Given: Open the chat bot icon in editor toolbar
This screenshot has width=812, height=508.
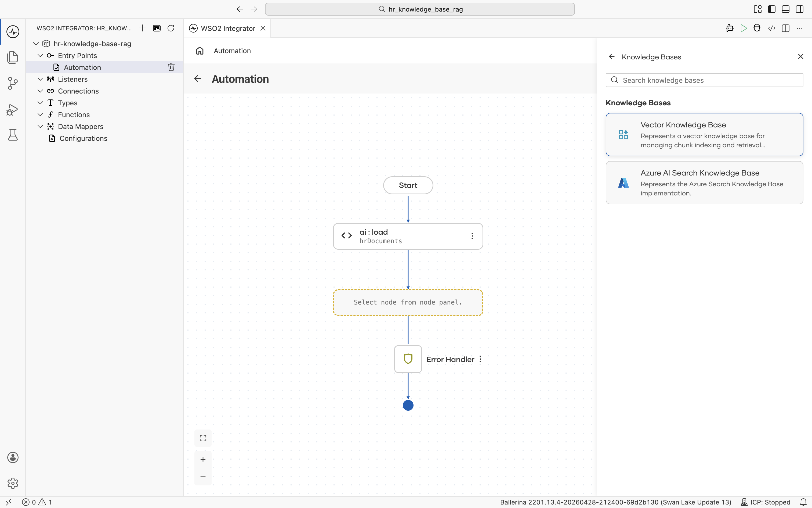Looking at the screenshot, I should pos(730,28).
